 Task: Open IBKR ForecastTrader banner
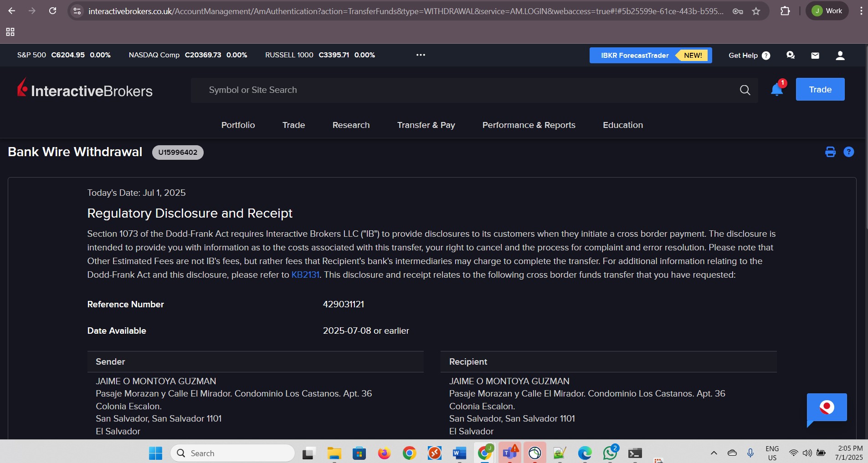click(x=651, y=56)
